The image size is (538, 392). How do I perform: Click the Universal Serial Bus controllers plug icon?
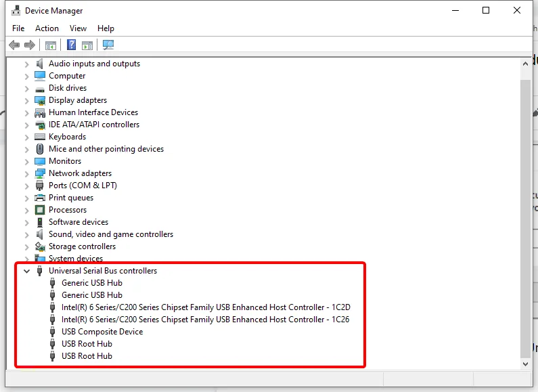tap(40, 271)
